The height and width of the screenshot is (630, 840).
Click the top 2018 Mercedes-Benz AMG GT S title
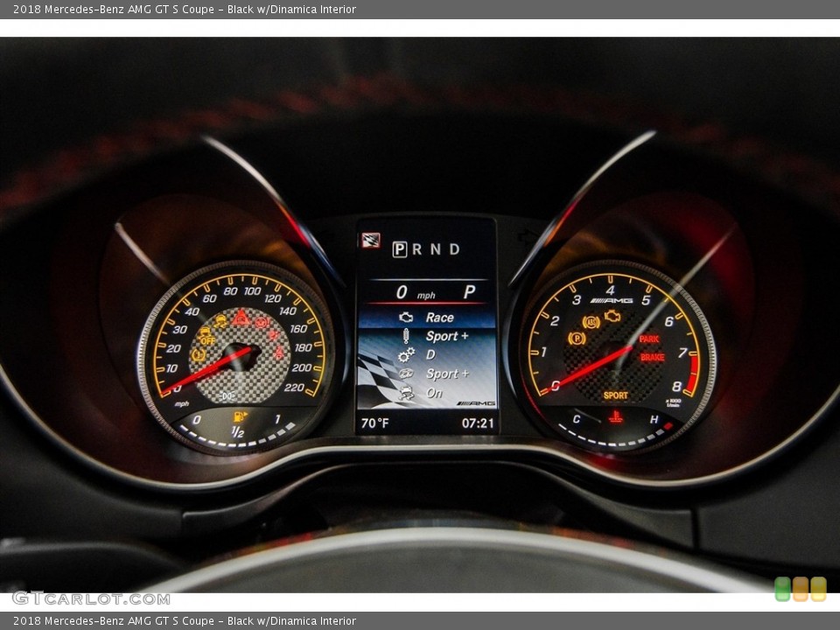click(x=185, y=9)
